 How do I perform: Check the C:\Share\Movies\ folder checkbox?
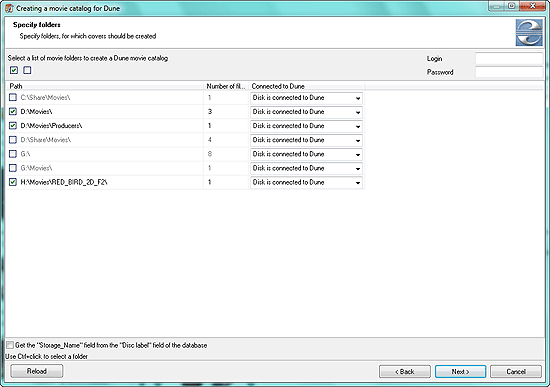tap(13, 97)
